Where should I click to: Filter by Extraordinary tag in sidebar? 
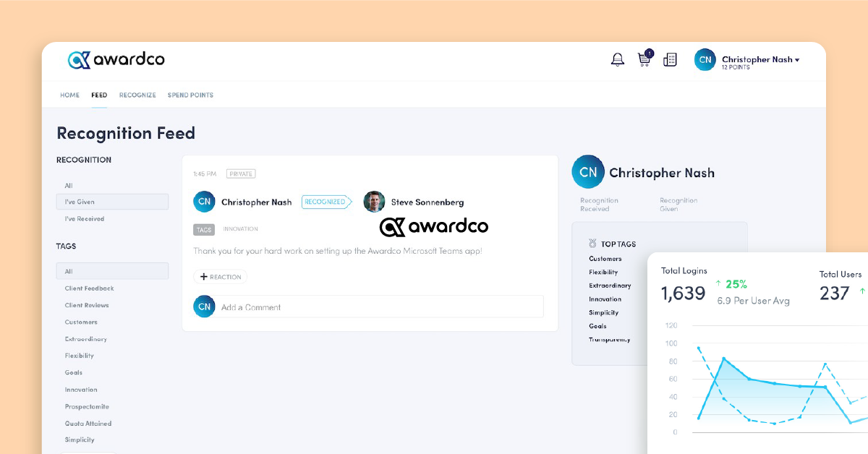(86, 339)
